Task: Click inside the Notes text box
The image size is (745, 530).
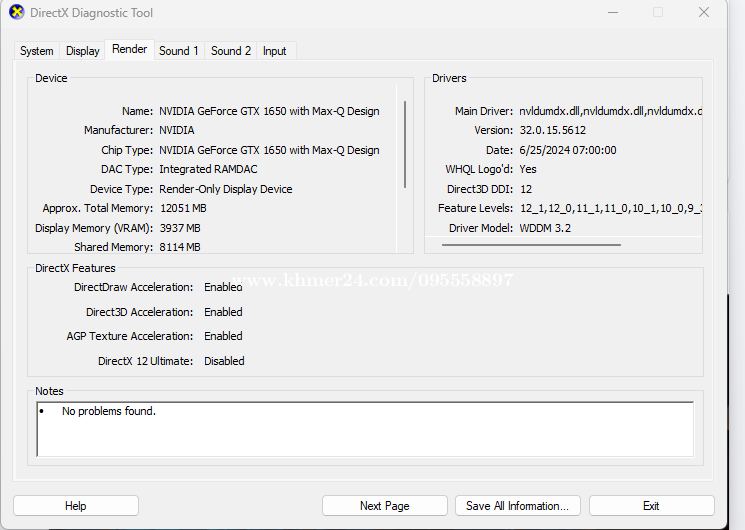Action: pos(365,429)
